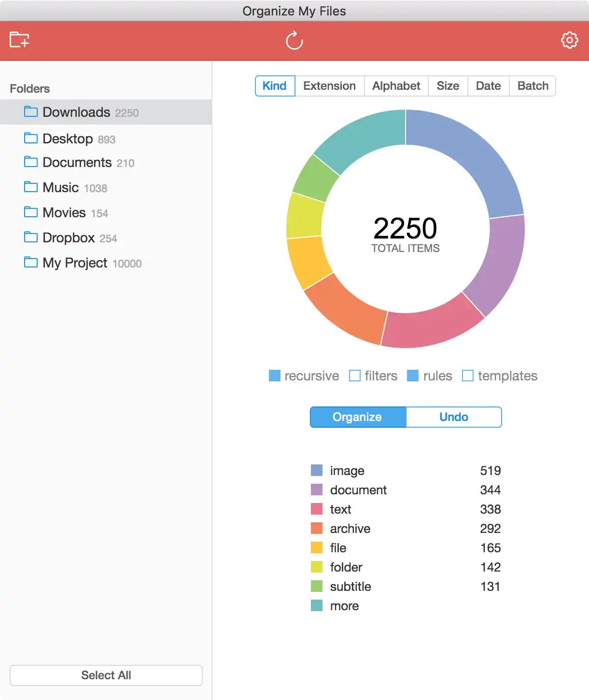Click the Downloads folder icon
Screen dimensions: 589x700
31,112
